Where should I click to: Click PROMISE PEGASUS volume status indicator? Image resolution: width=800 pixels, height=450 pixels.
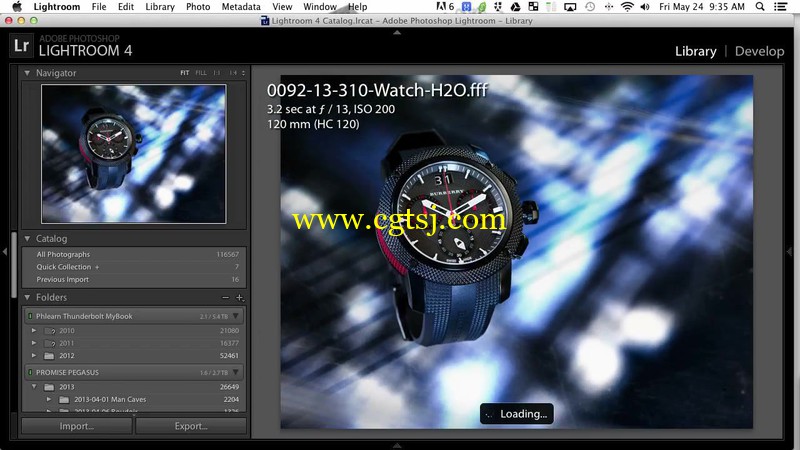pos(30,372)
